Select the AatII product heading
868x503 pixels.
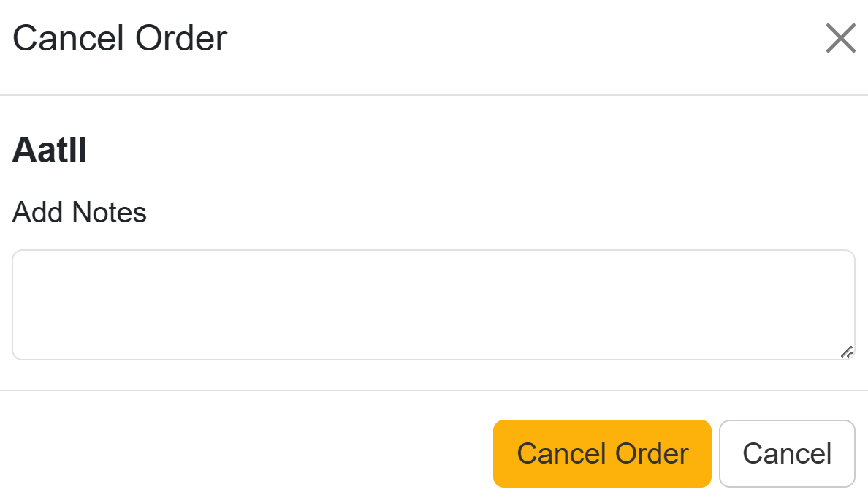[50, 151]
